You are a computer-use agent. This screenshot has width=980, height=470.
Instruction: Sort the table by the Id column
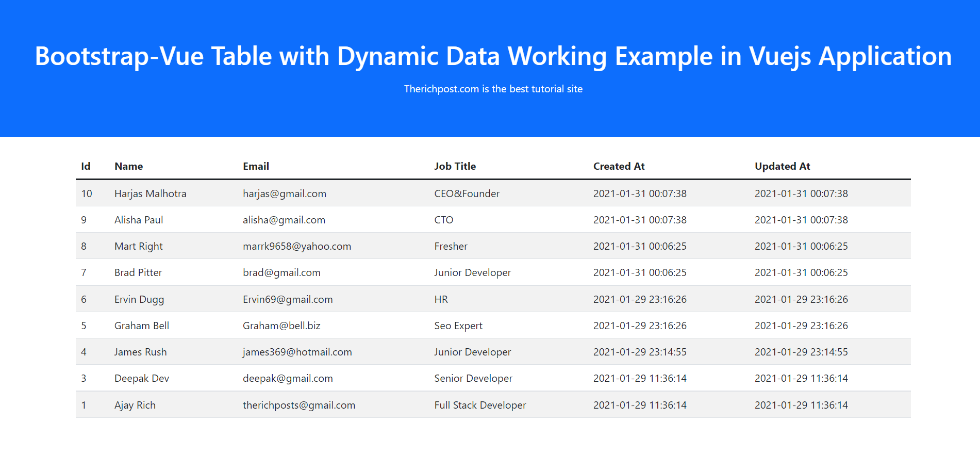(86, 166)
